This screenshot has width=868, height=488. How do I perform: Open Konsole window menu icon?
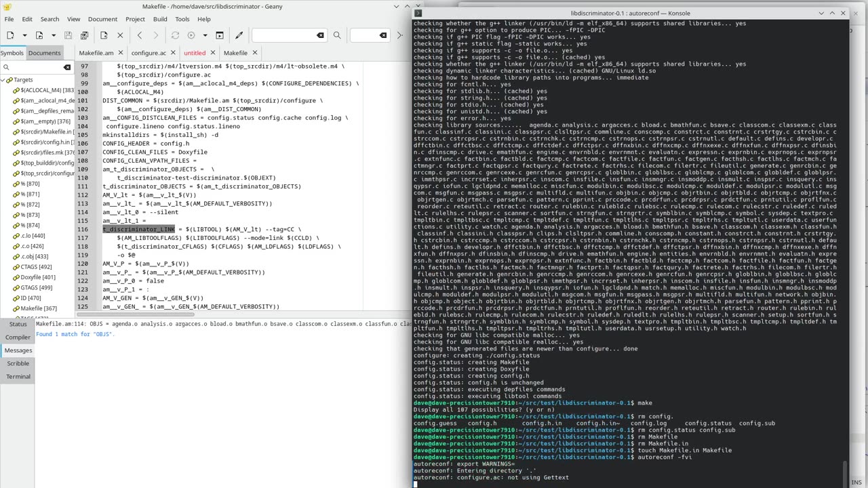pos(418,13)
